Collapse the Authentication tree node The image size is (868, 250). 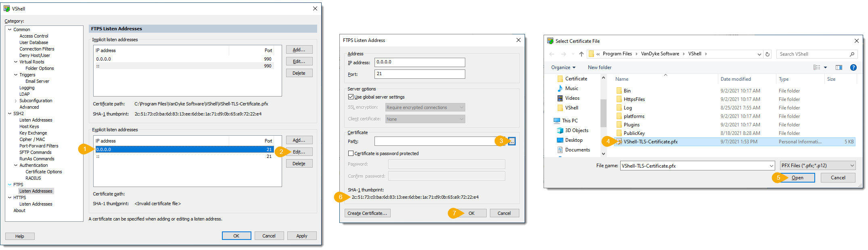pos(16,165)
